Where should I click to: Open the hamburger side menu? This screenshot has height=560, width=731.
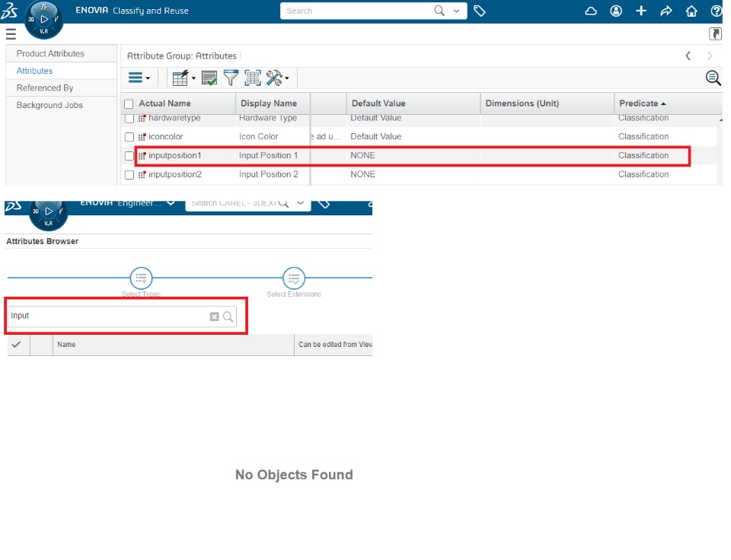(11, 34)
